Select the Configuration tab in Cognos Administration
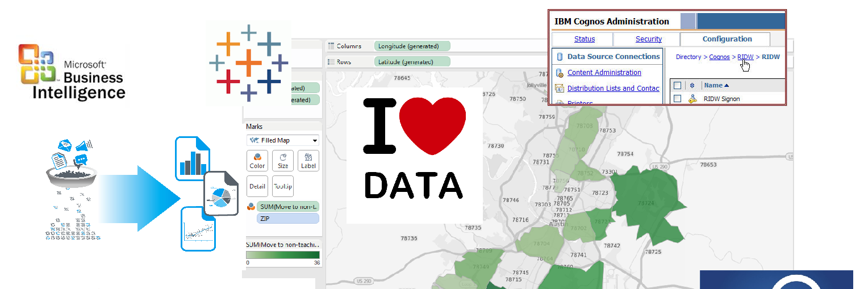 coord(727,39)
